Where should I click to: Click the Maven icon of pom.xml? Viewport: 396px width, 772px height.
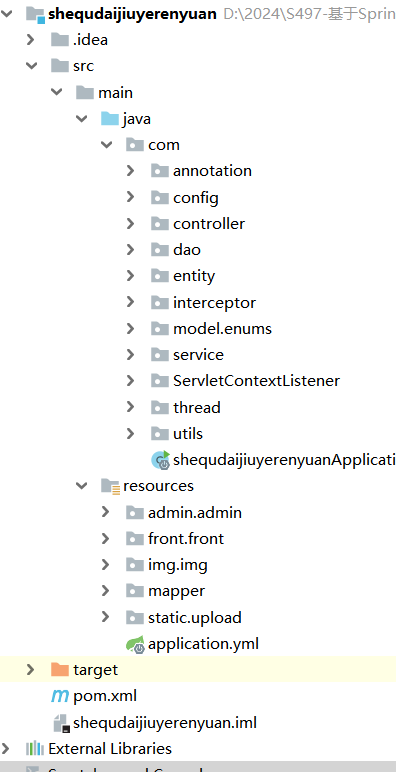tap(60, 696)
